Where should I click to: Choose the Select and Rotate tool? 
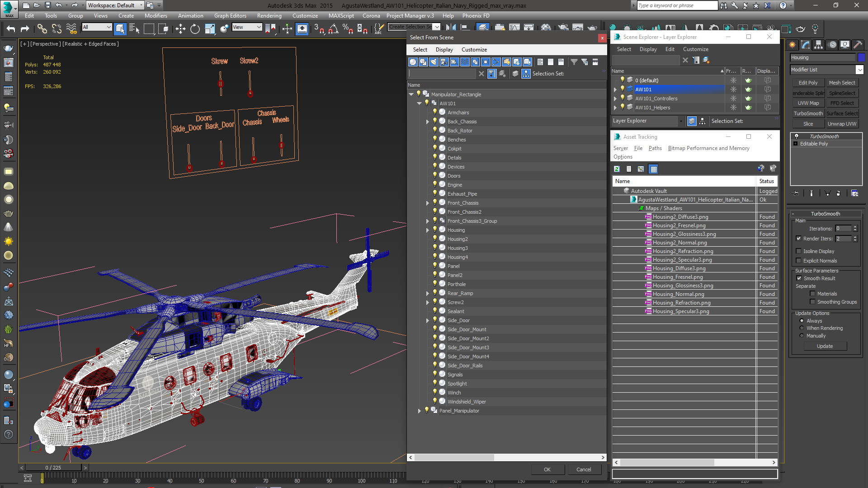[195, 29]
